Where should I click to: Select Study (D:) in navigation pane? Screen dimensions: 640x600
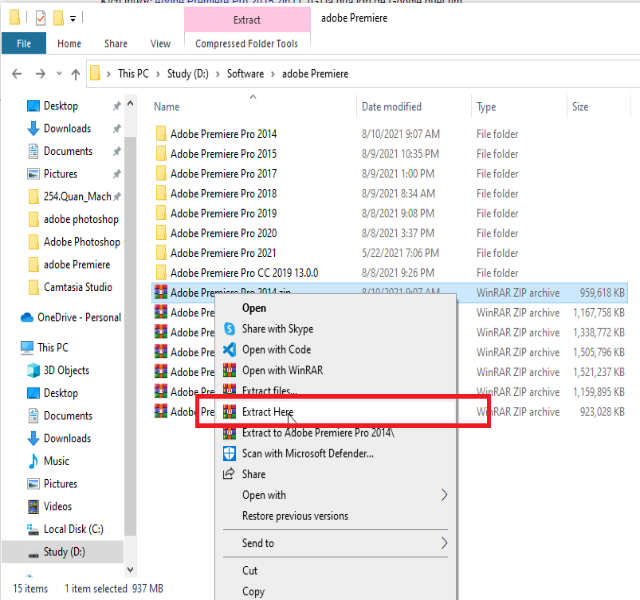62,552
